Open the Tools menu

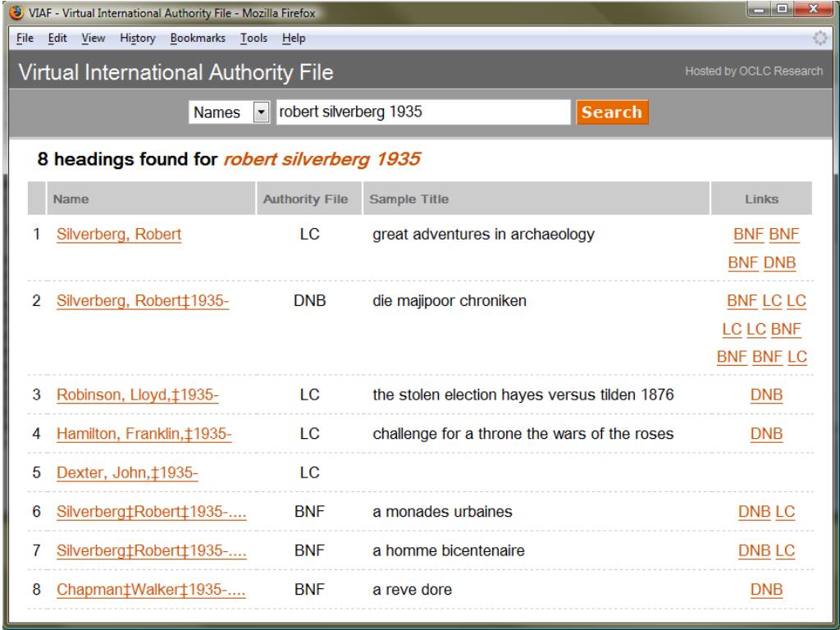point(253,38)
